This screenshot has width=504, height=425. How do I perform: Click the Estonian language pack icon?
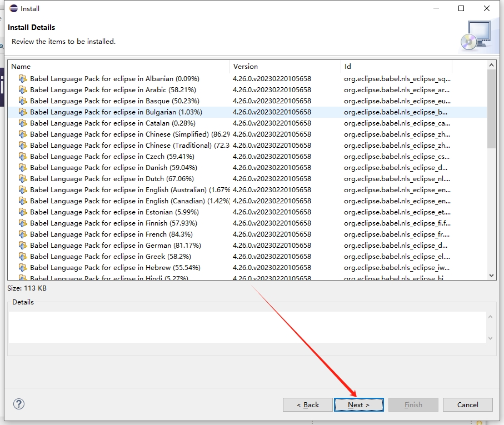click(22, 212)
